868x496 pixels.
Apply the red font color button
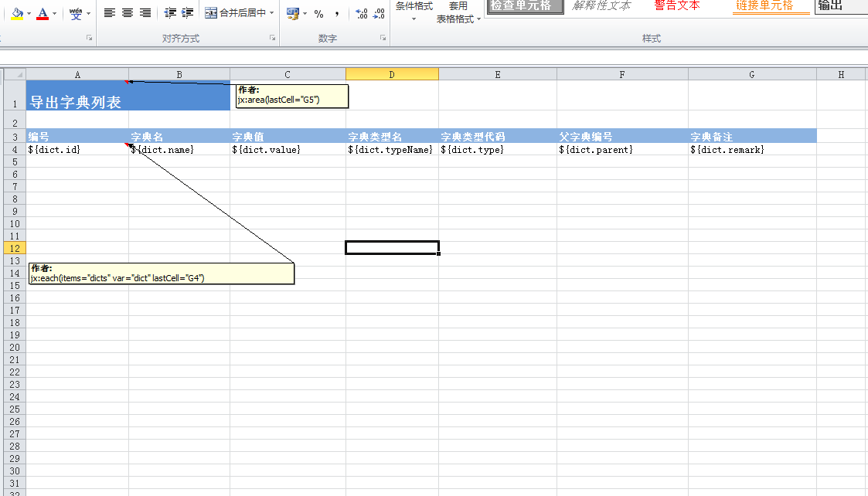(43, 12)
